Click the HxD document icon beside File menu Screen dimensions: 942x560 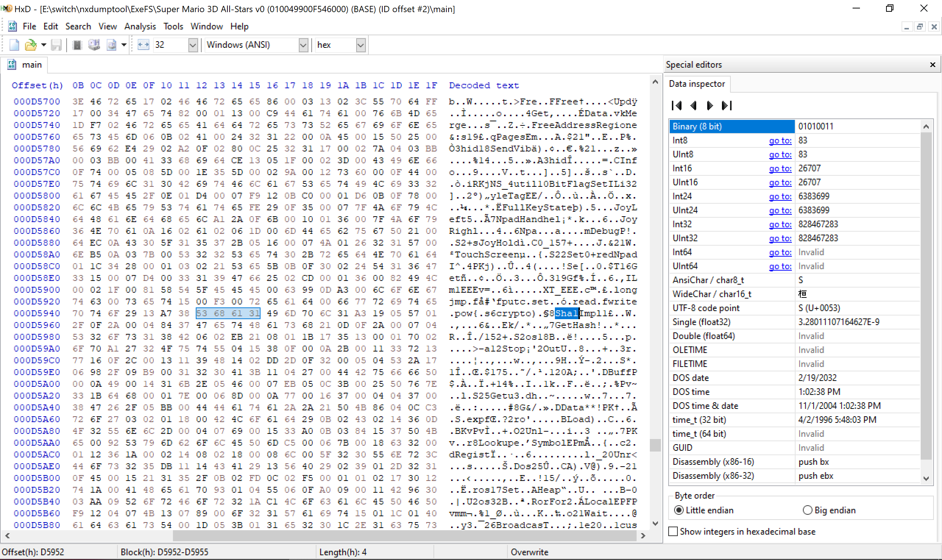tap(13, 26)
